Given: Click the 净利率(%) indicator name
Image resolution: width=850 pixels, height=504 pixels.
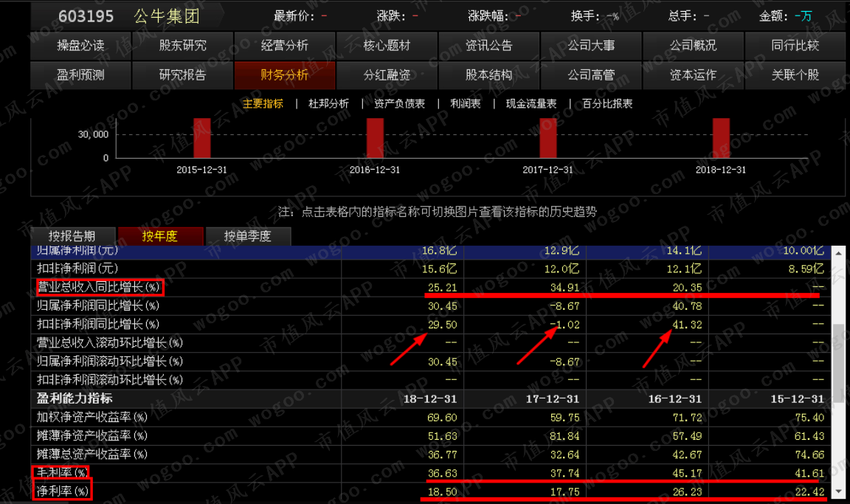Looking at the screenshot, I should click(x=62, y=491).
